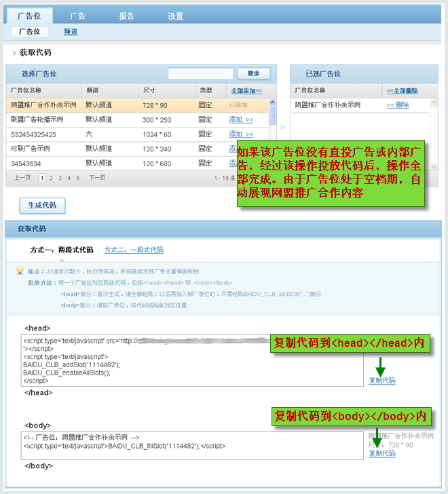
Task: Remove 网盟推广合作补余示例 via << 删除
Action: pyautogui.click(x=398, y=105)
